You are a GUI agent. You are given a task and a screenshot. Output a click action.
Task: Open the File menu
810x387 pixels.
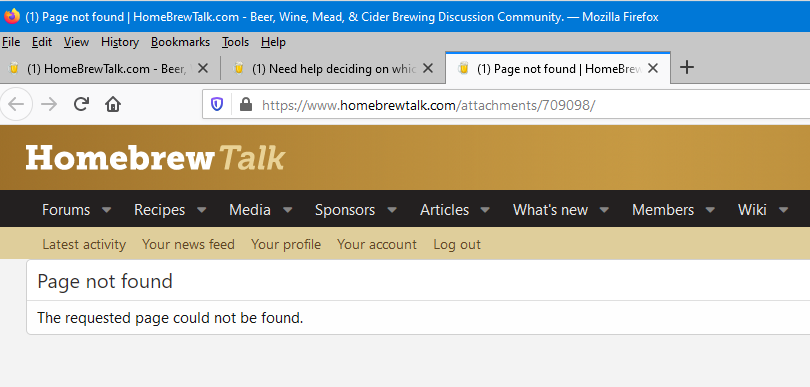click(11, 42)
